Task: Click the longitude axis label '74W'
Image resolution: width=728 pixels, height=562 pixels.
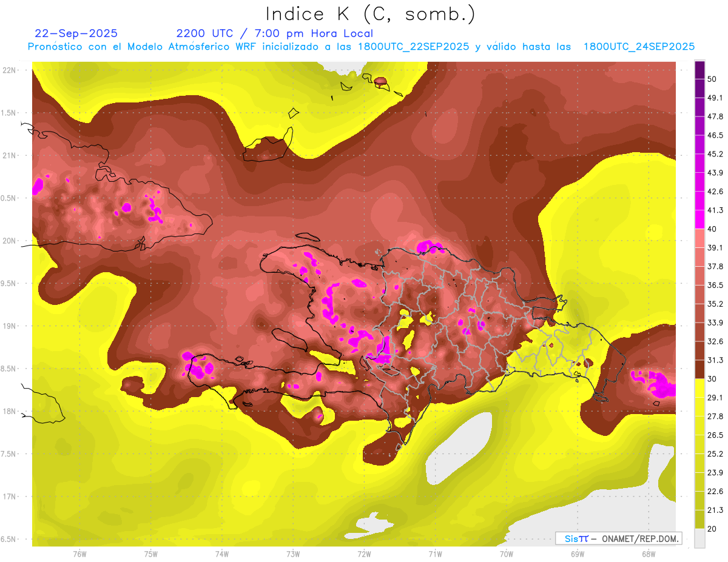Action: point(222,554)
